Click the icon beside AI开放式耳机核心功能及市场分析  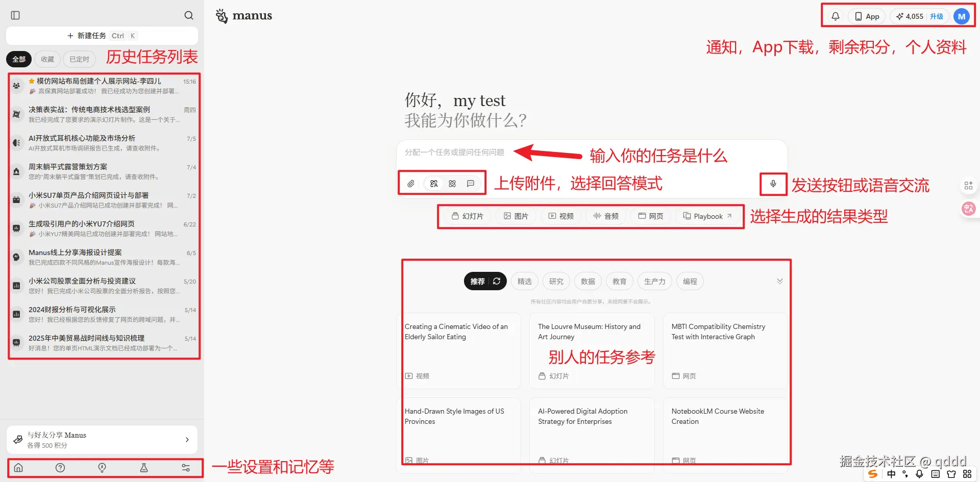tap(16, 143)
